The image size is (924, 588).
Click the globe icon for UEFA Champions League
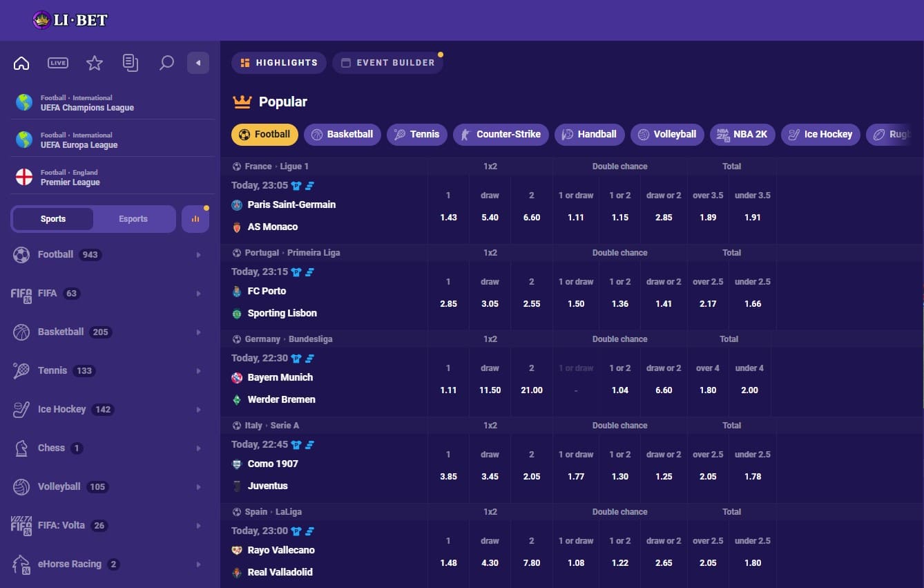pyautogui.click(x=24, y=102)
